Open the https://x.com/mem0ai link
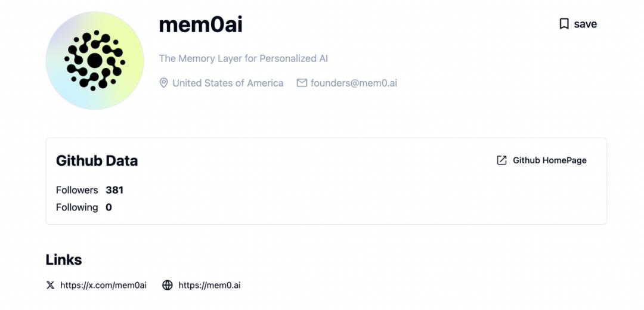Image resolution: width=644 pixels, height=310 pixels. coord(103,285)
